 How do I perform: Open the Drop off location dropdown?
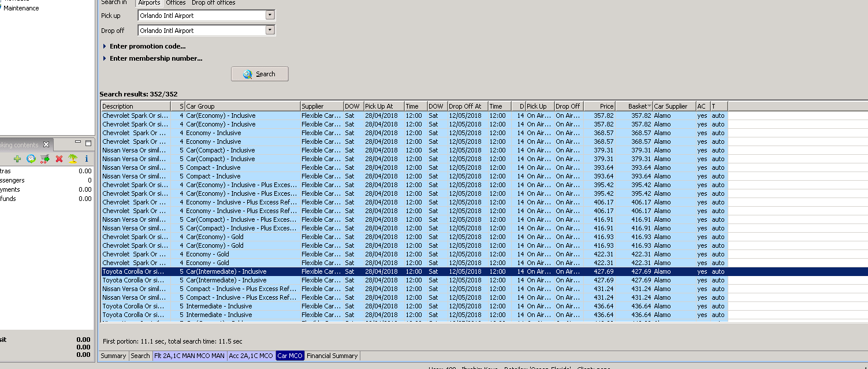270,31
